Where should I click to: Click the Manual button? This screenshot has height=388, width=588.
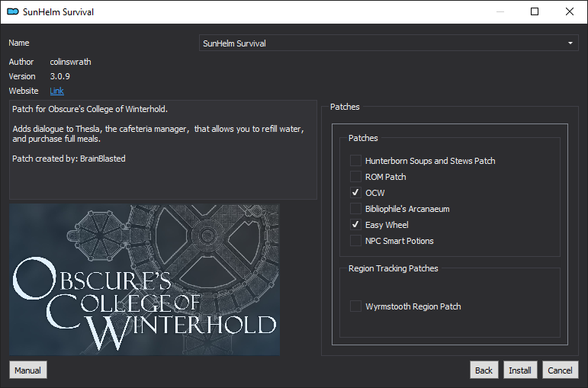click(27, 370)
